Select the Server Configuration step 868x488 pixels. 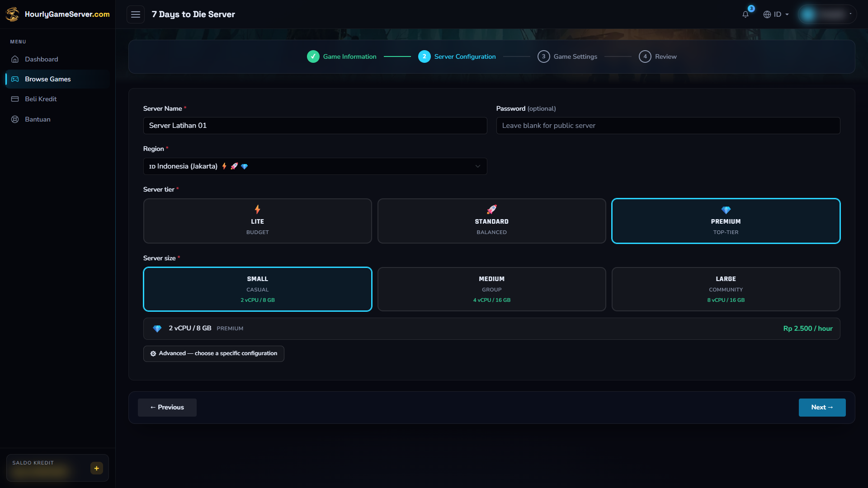[457, 56]
